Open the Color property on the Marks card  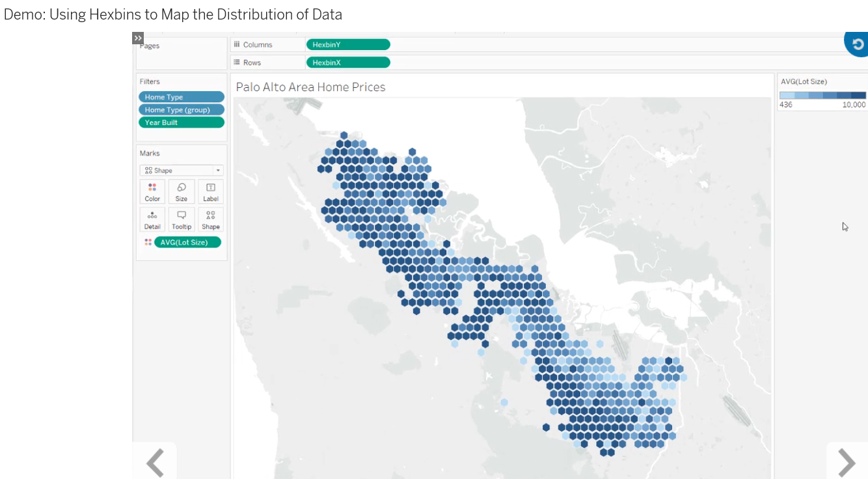pyautogui.click(x=152, y=191)
